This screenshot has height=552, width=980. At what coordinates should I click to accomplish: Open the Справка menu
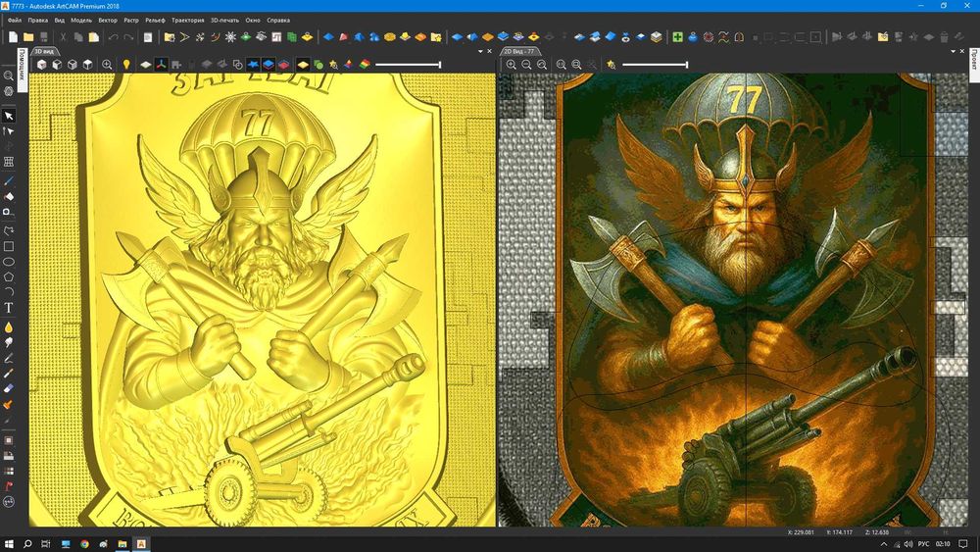pos(278,20)
